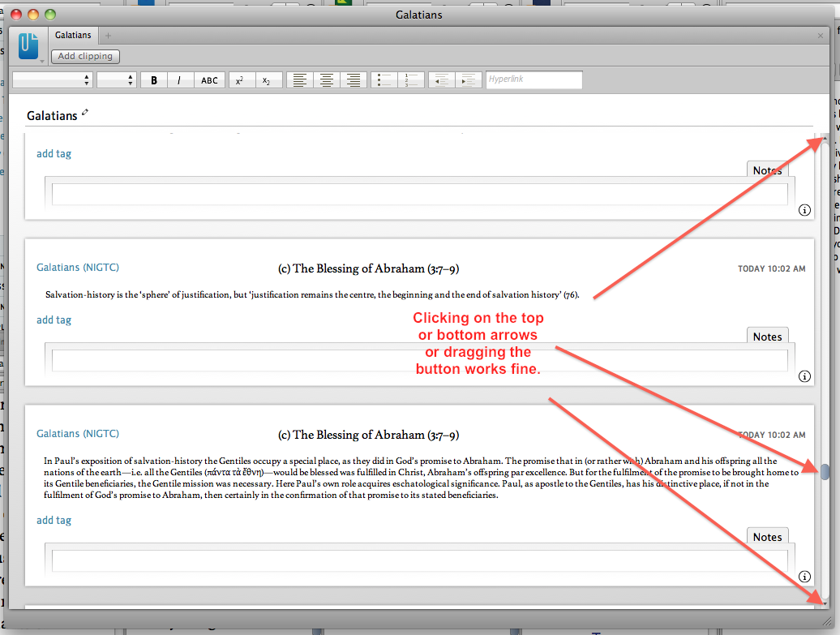Select the Galatians tab
This screenshot has width=840, height=635.
point(74,36)
